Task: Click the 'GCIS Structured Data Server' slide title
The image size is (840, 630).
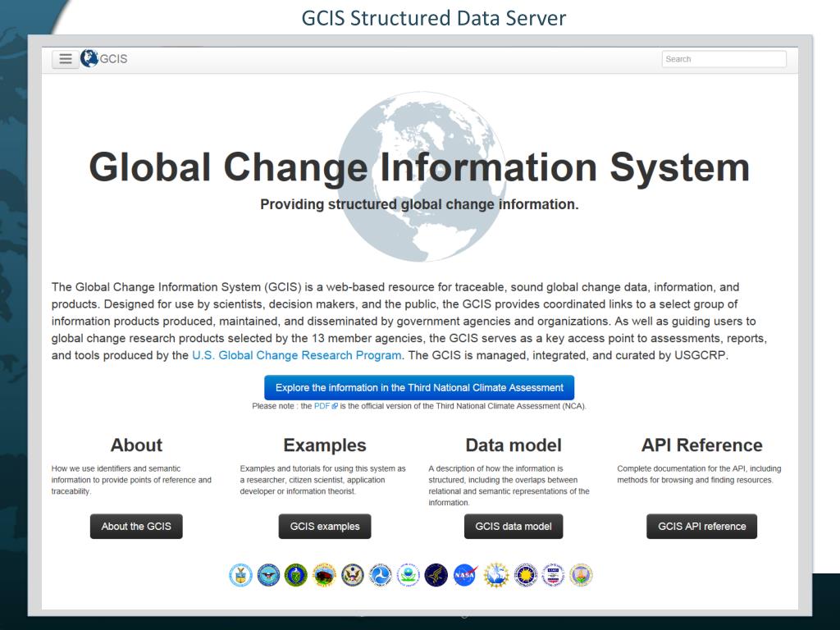Action: click(x=433, y=18)
